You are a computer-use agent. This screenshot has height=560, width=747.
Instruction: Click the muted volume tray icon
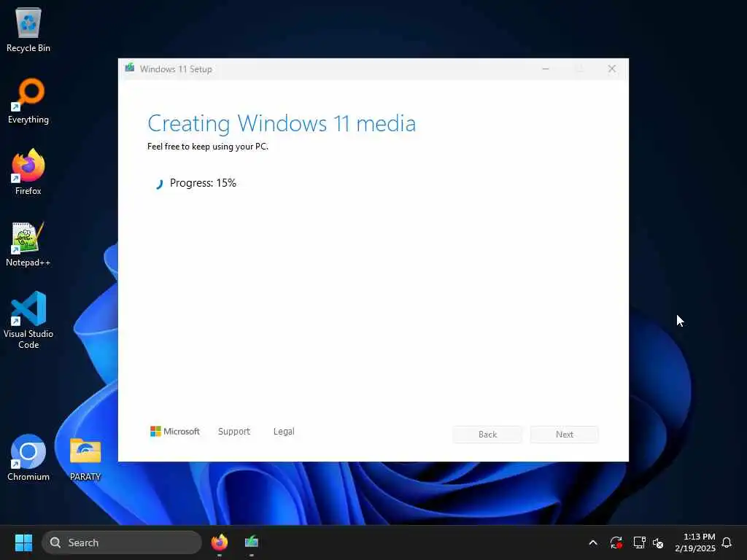coord(658,542)
